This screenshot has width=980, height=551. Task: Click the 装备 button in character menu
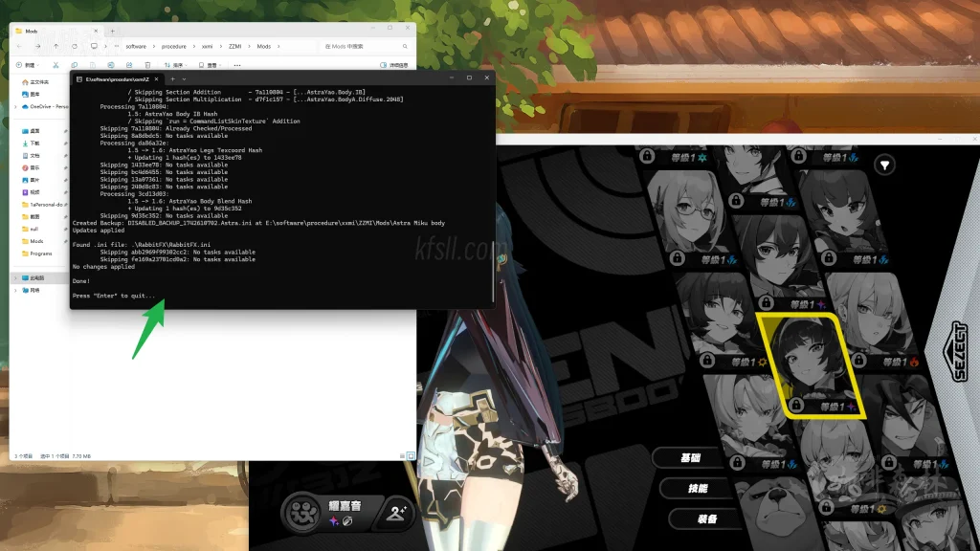(x=706, y=518)
